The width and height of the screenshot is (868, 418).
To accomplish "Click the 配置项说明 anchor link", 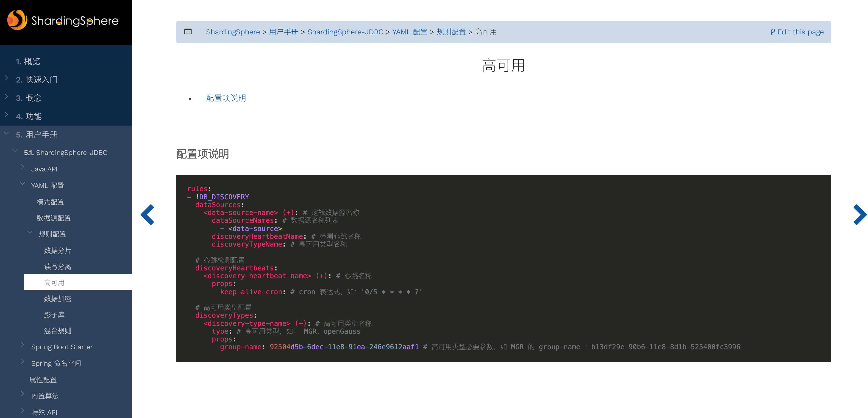I will coord(226,98).
